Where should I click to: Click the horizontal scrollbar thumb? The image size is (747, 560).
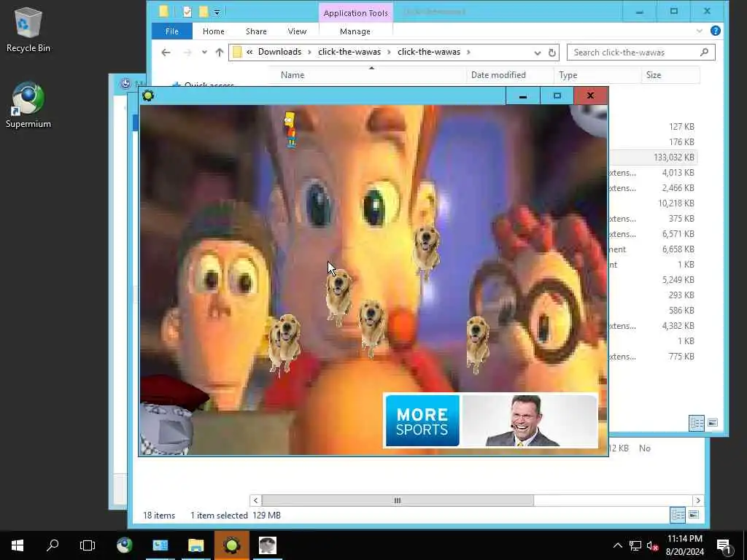[x=398, y=500]
